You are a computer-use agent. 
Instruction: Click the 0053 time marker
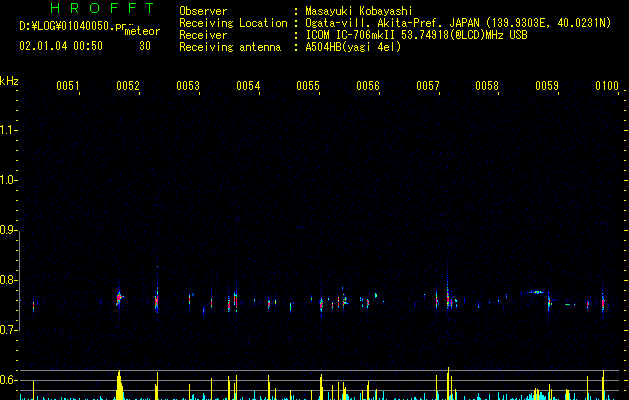point(188,85)
